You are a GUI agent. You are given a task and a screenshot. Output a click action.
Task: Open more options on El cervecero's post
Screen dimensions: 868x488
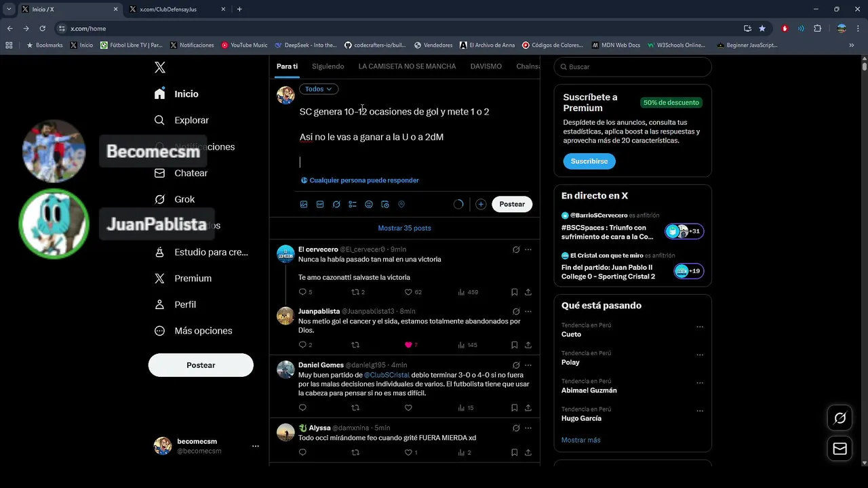(528, 249)
